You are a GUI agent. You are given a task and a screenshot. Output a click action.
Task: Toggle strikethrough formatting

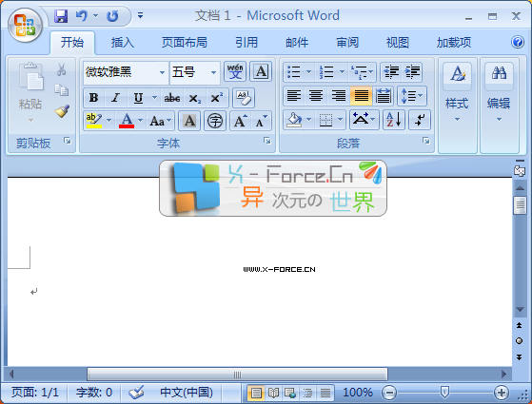[x=172, y=98]
